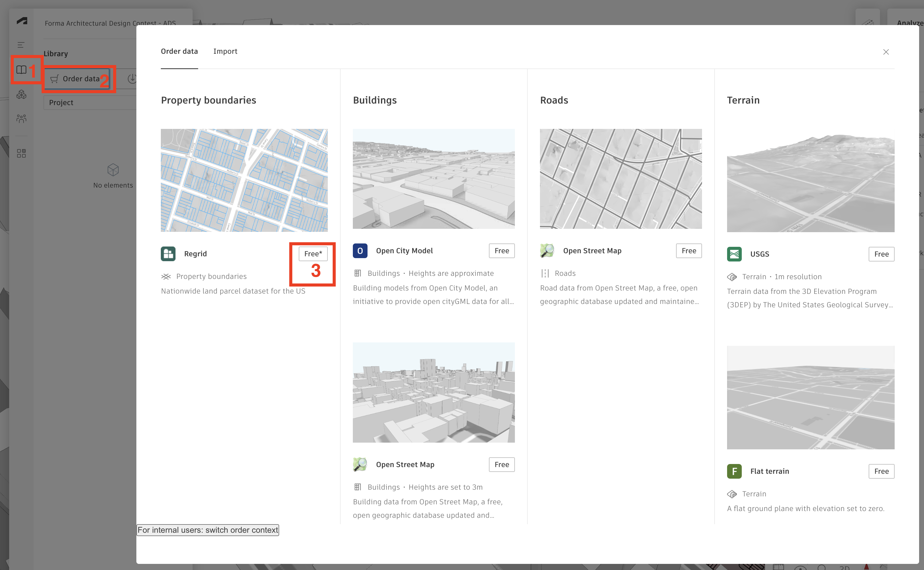924x570 pixels.
Task: Click Free on the USGS terrain card
Action: [881, 254]
